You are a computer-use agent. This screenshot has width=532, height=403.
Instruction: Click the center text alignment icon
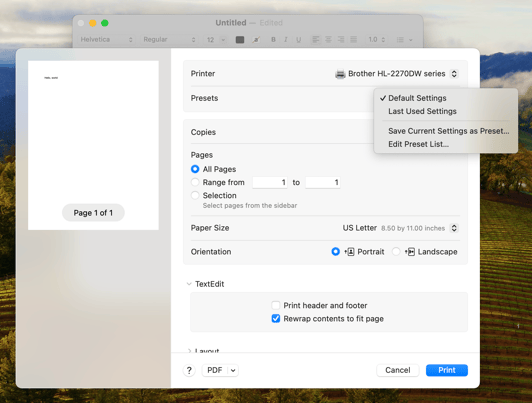click(328, 40)
